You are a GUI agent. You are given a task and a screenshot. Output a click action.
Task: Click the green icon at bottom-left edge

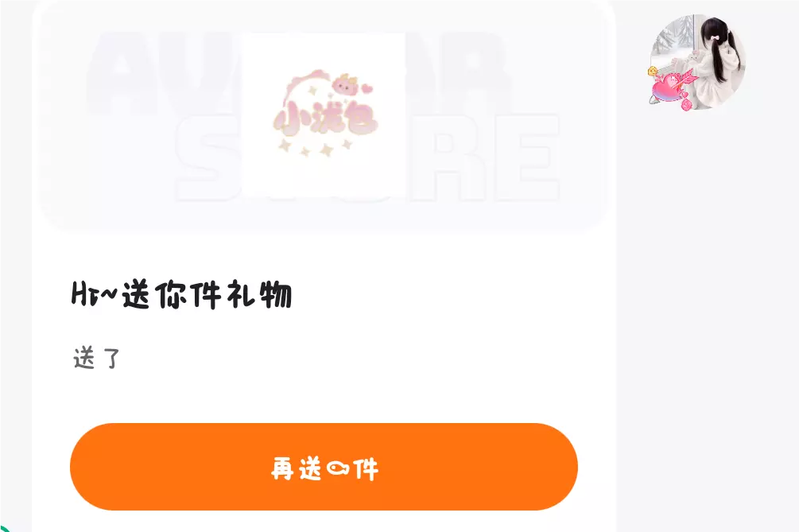3,527
